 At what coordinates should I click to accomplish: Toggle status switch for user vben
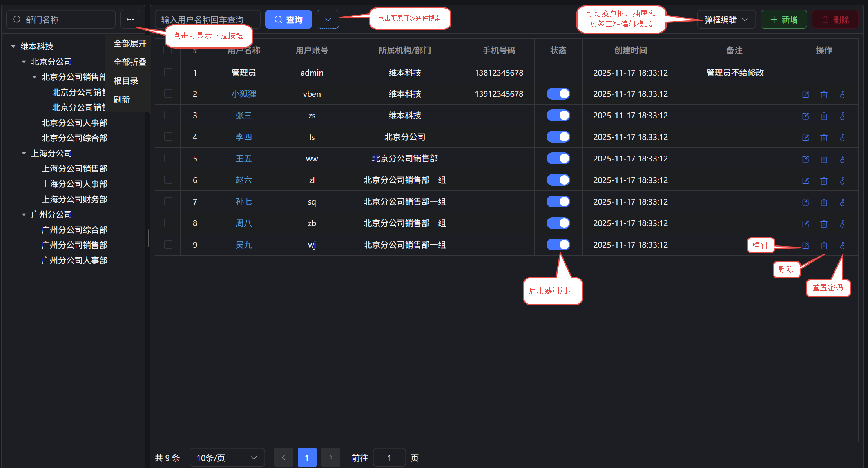[x=558, y=94]
